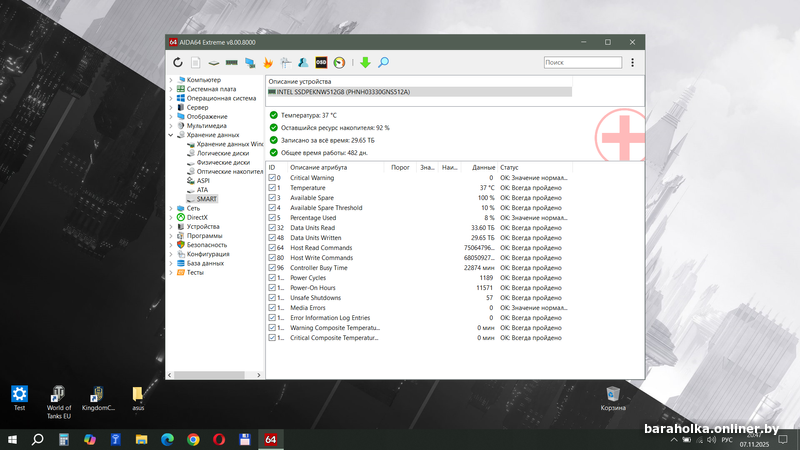
Task: Expand the Компьютер tree node
Action: pyautogui.click(x=171, y=80)
